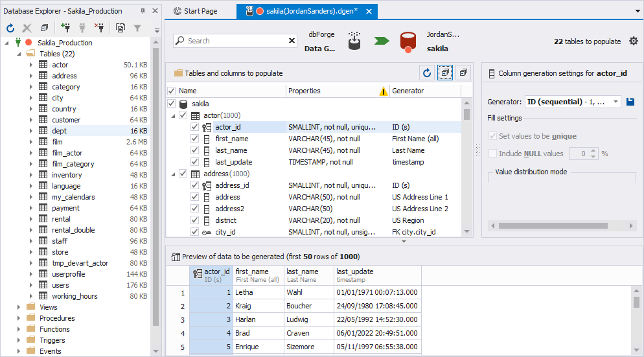Collapse the Tables (22) folder
644x357 pixels.
pyautogui.click(x=19, y=54)
